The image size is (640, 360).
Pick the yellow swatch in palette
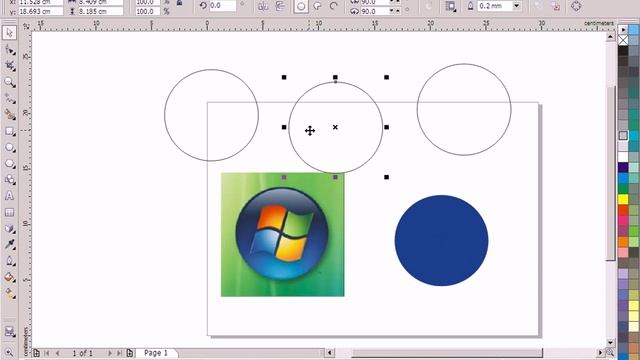click(623, 200)
